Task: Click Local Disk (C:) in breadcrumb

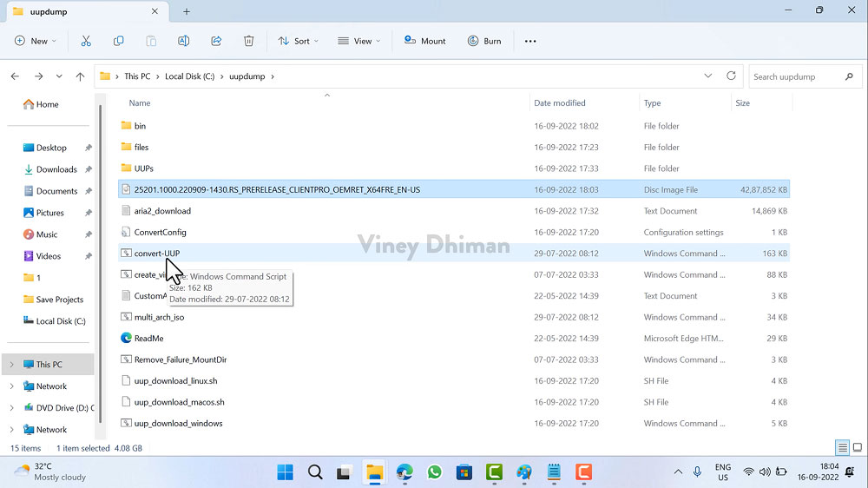Action: pyautogui.click(x=190, y=76)
